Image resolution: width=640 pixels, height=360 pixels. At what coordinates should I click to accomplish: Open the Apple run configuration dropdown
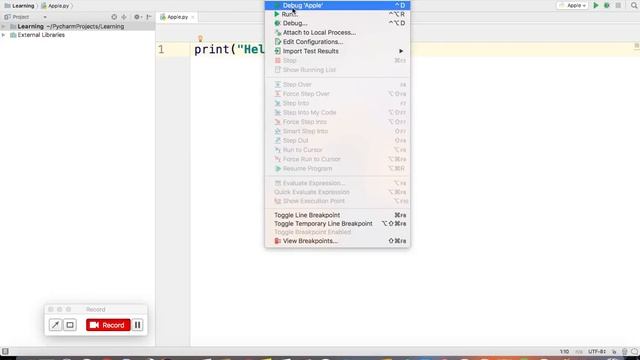pyautogui.click(x=573, y=5)
